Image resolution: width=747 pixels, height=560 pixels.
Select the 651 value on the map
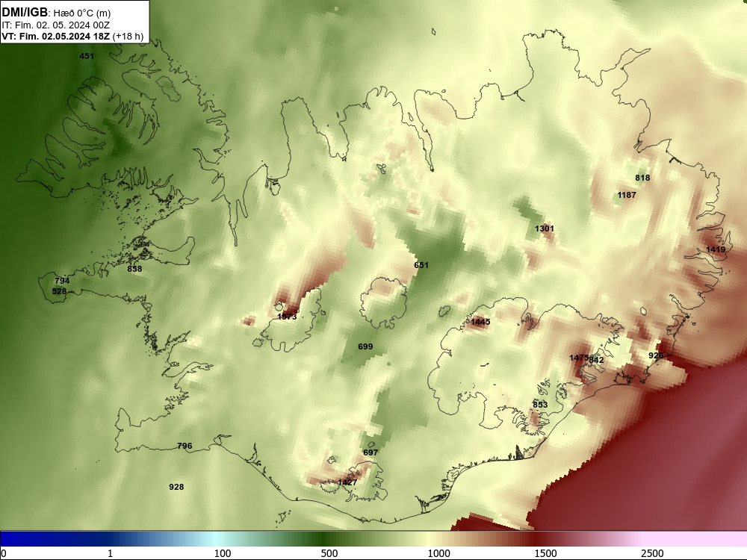421,265
